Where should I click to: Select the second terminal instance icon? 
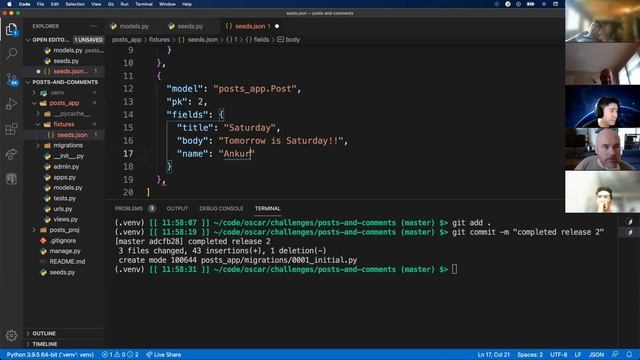click(x=629, y=232)
